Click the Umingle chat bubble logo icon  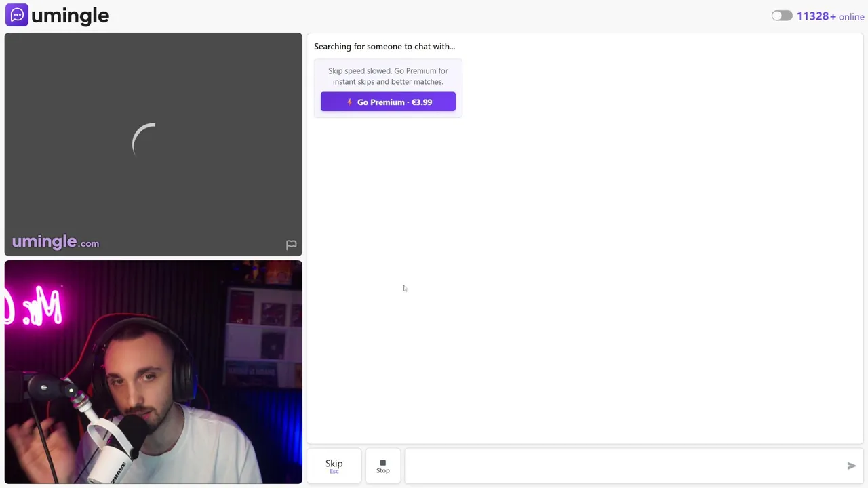click(x=17, y=15)
